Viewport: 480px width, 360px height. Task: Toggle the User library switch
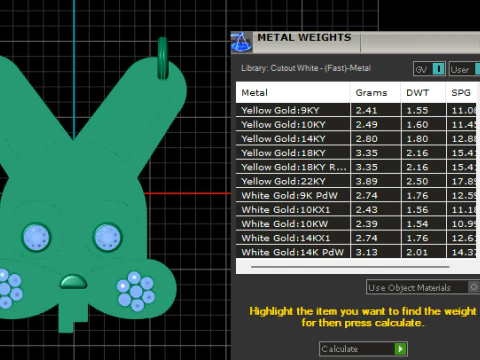coord(464,69)
